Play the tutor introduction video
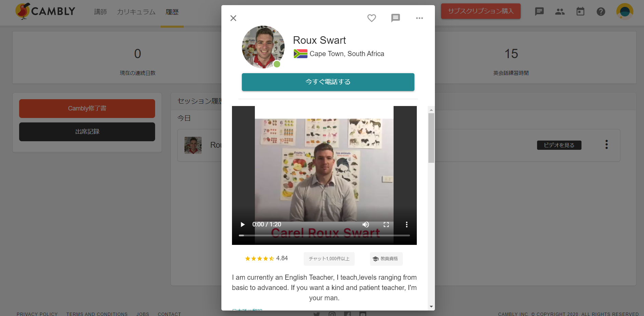This screenshot has height=316, width=644. point(243,225)
